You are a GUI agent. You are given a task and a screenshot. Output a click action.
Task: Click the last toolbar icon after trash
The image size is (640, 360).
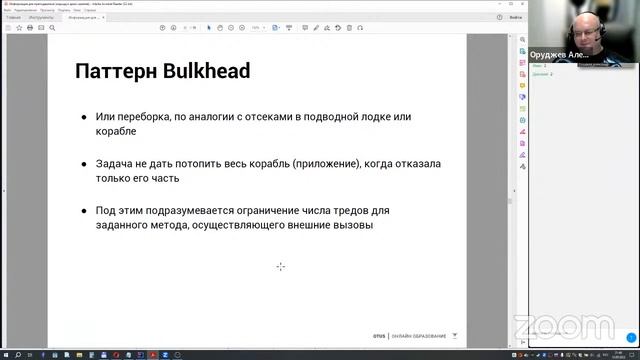click(360, 28)
